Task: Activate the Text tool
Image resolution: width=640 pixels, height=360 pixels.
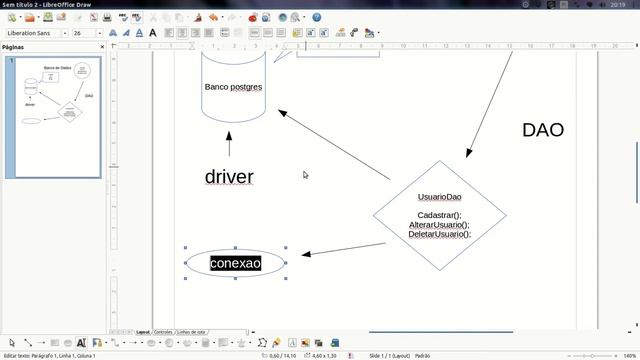Action: click(x=81, y=343)
